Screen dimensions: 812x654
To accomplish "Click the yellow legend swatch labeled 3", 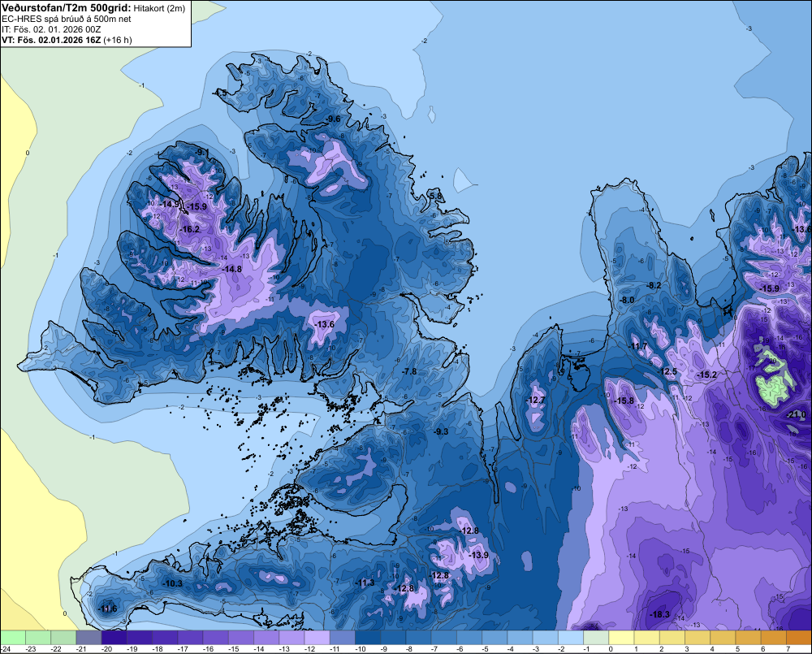I will (x=698, y=637).
